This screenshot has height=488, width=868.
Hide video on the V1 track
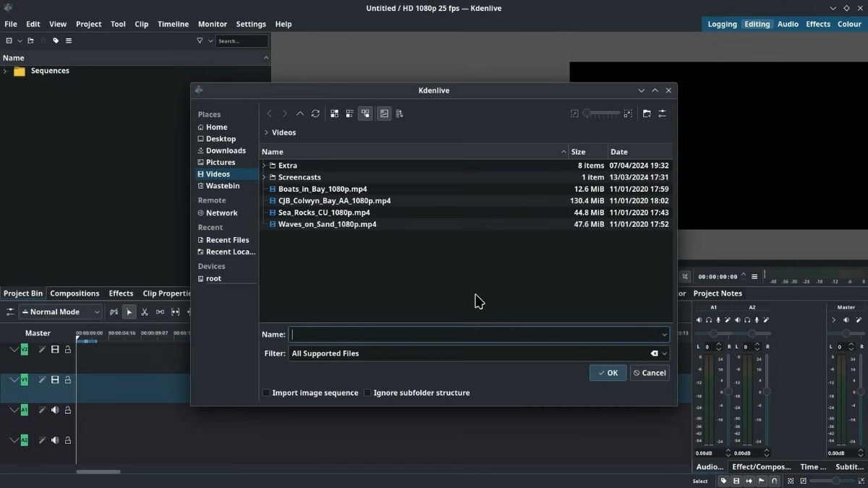55,380
